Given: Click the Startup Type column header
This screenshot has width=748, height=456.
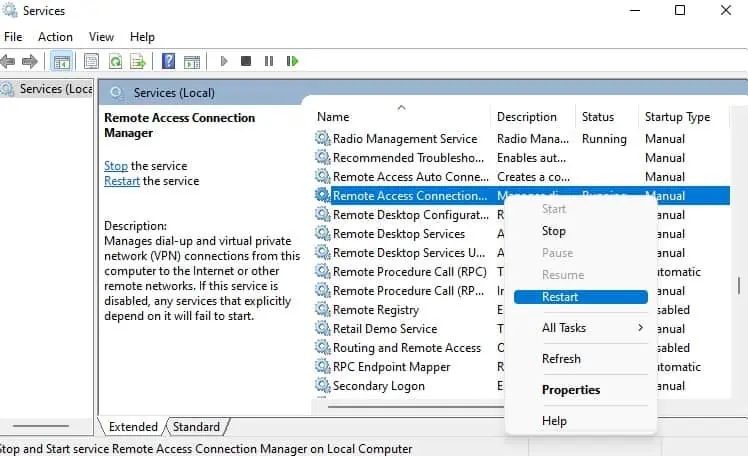Looking at the screenshot, I should pos(677,117).
